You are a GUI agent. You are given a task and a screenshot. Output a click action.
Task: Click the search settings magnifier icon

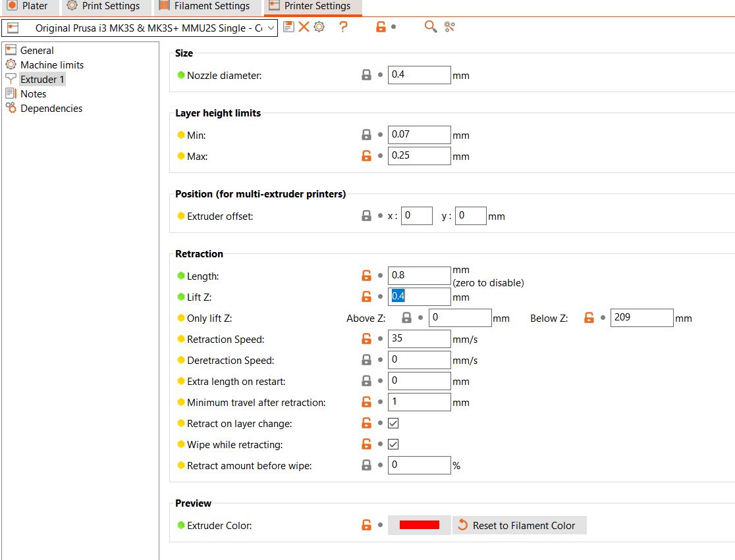pos(431,27)
